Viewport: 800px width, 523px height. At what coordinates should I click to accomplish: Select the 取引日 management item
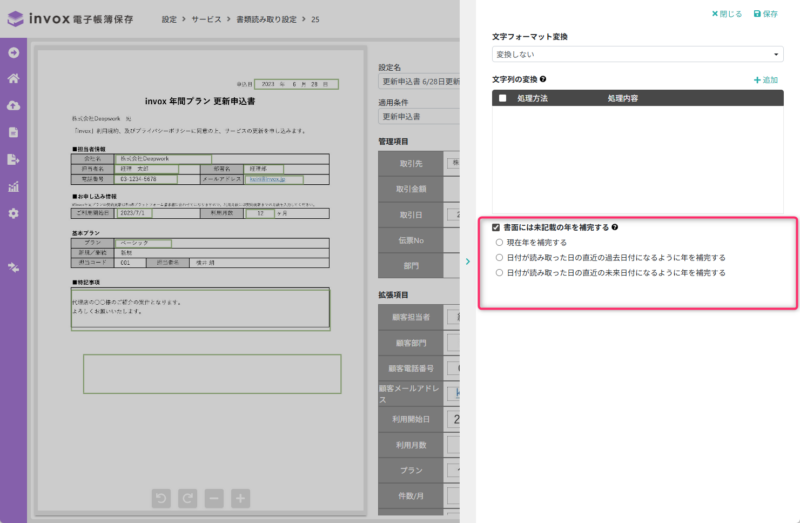coord(411,215)
